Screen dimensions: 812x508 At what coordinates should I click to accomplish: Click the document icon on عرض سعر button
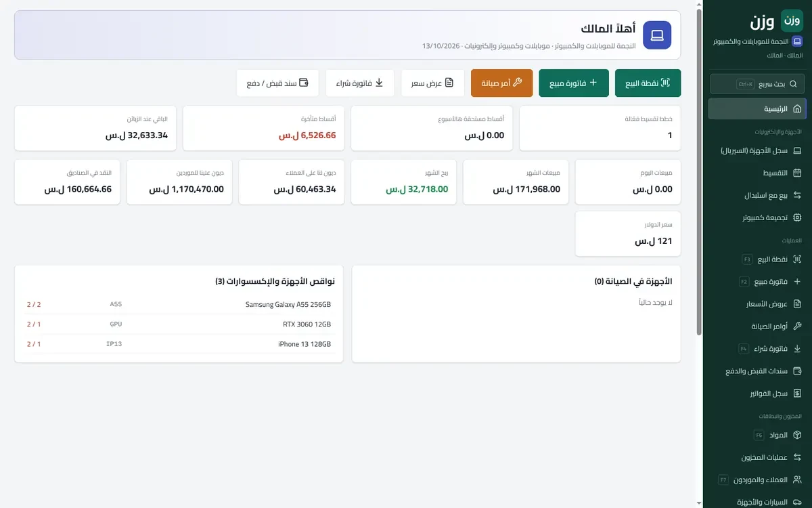(x=449, y=83)
